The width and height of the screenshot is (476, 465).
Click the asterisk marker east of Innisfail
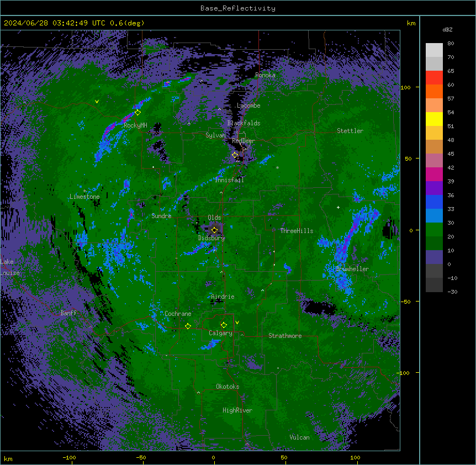click(x=277, y=167)
